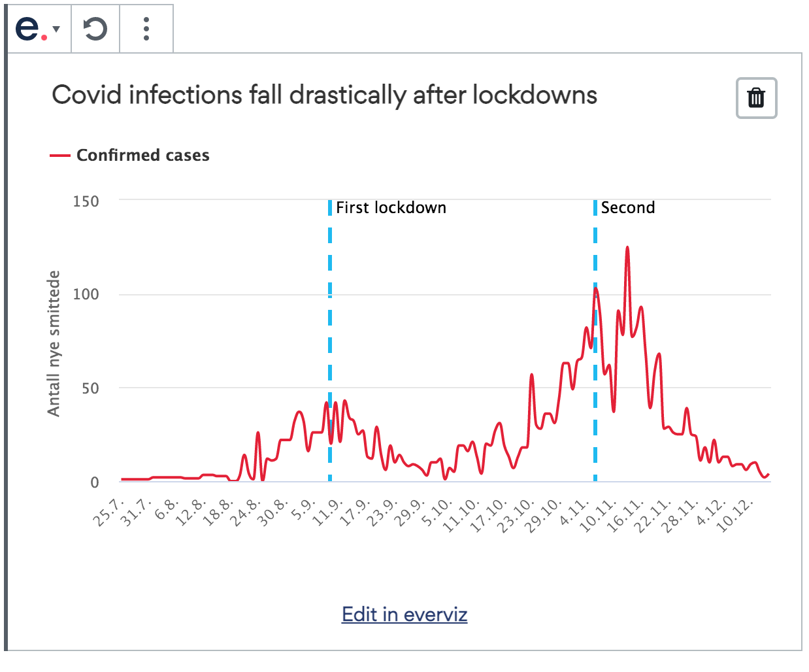The image size is (809, 672).
Task: Click the 24.8. date label
Action: tap(246, 512)
